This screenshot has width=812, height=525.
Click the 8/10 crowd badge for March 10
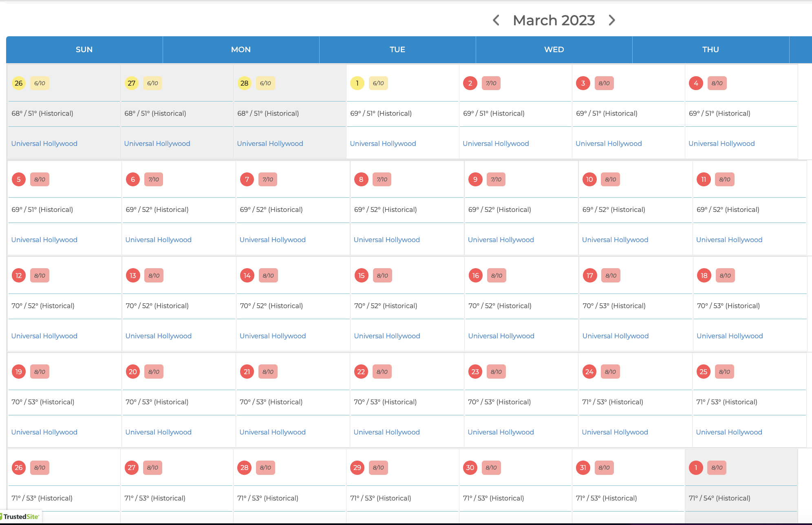(611, 179)
